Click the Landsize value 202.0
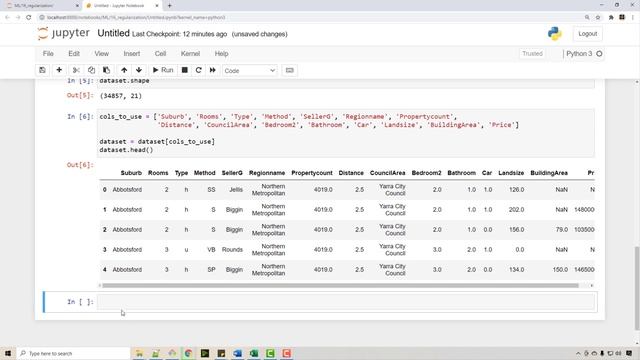 tap(516, 210)
